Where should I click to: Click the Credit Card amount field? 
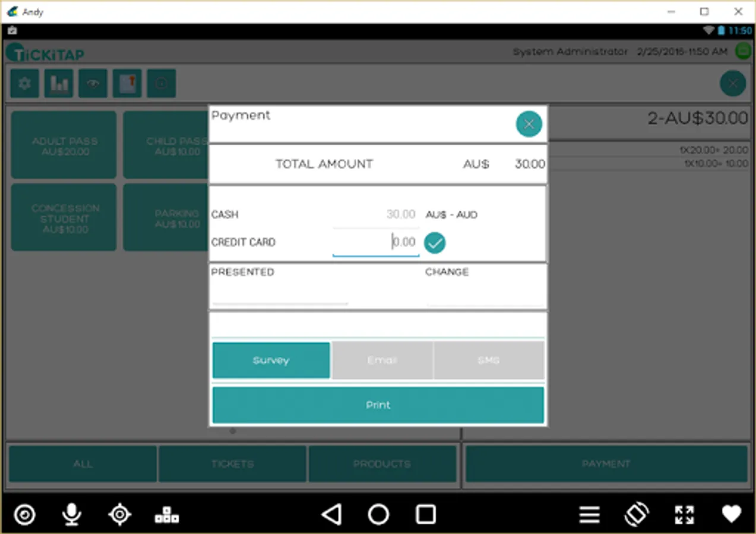[375, 243]
